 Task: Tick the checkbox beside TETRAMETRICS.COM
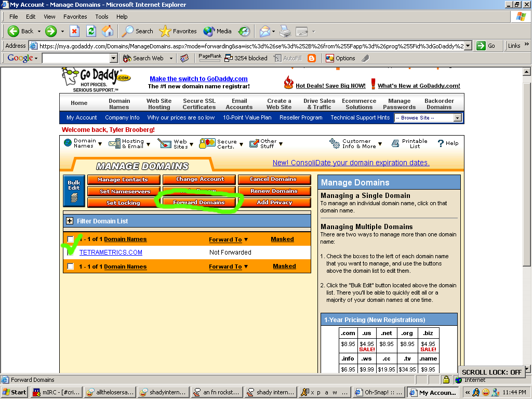click(x=71, y=252)
